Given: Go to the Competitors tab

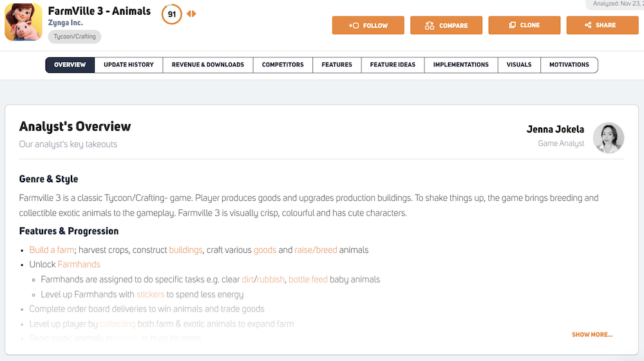Looking at the screenshot, I should (x=283, y=65).
